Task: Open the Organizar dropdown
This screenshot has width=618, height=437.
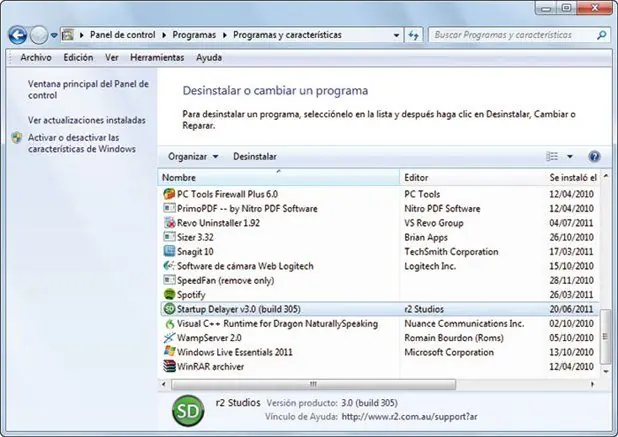Action: pos(193,156)
